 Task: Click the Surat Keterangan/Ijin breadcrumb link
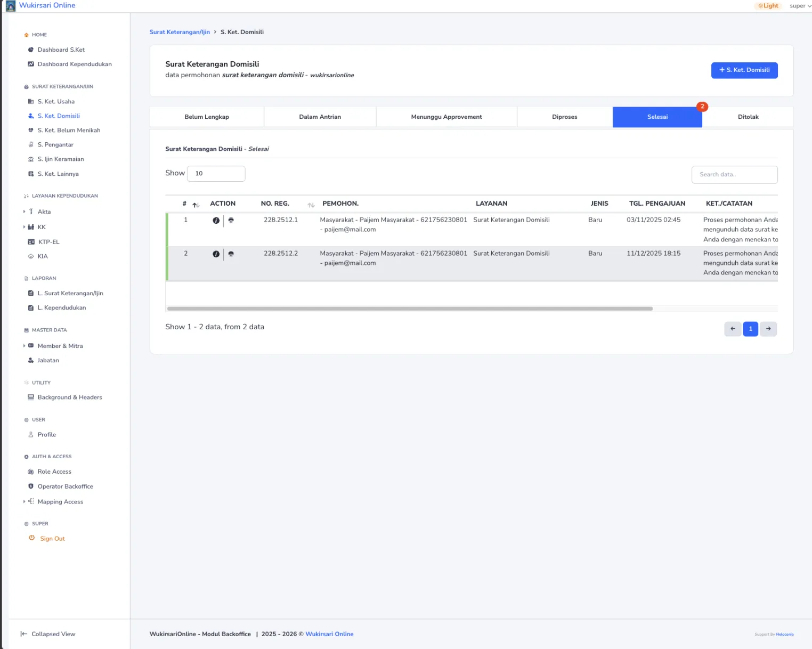tap(180, 32)
